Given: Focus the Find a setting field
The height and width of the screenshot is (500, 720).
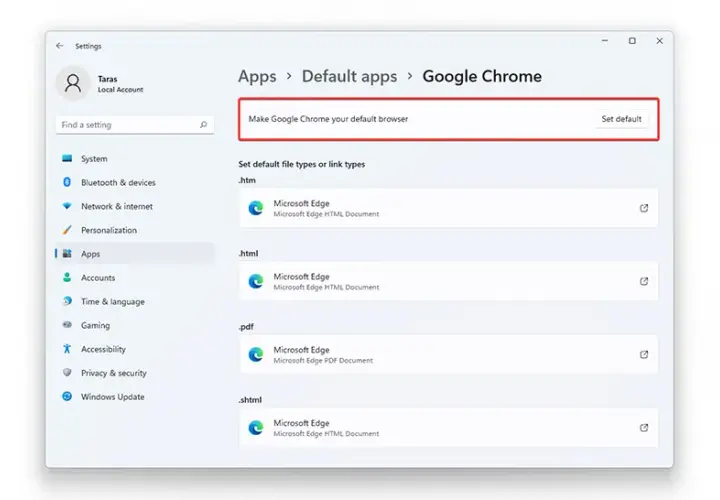Looking at the screenshot, I should pyautogui.click(x=135, y=124).
